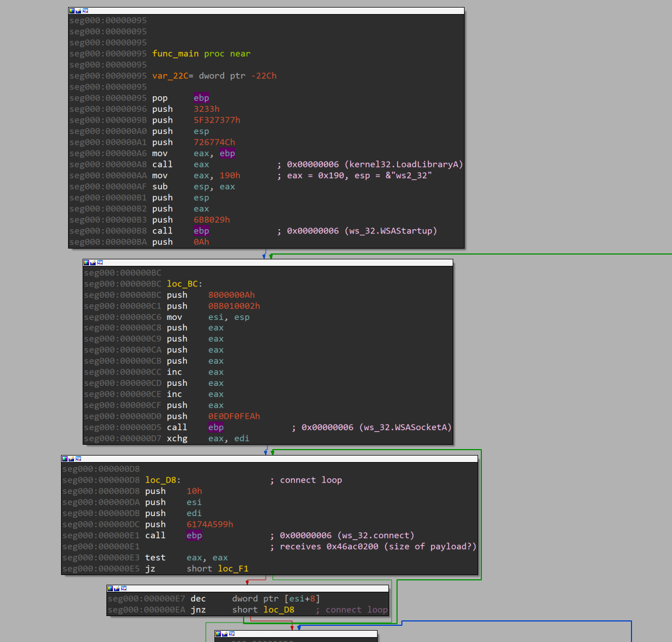Click the pencil edit icon on loc_BC block
672x642 pixels.
click(93, 263)
